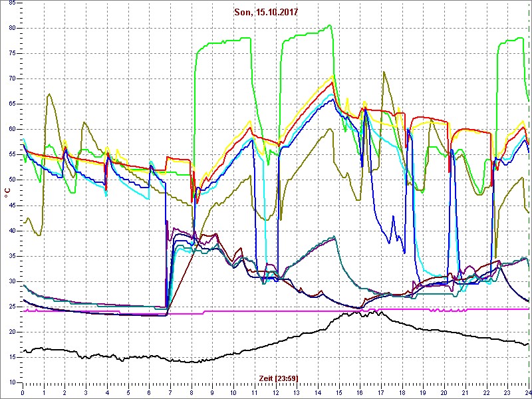Click hour 15 label on the horizontal time axis

click(x=339, y=393)
